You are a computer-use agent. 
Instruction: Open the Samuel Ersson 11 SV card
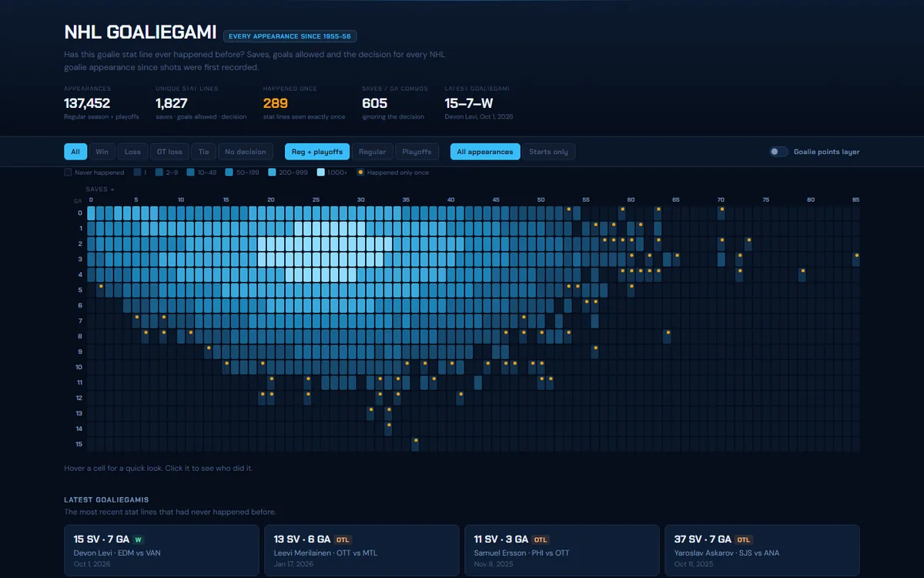(x=562, y=550)
